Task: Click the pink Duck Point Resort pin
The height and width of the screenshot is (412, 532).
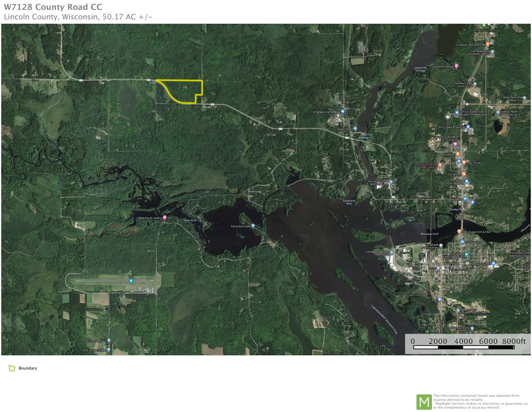Action: [x=457, y=67]
